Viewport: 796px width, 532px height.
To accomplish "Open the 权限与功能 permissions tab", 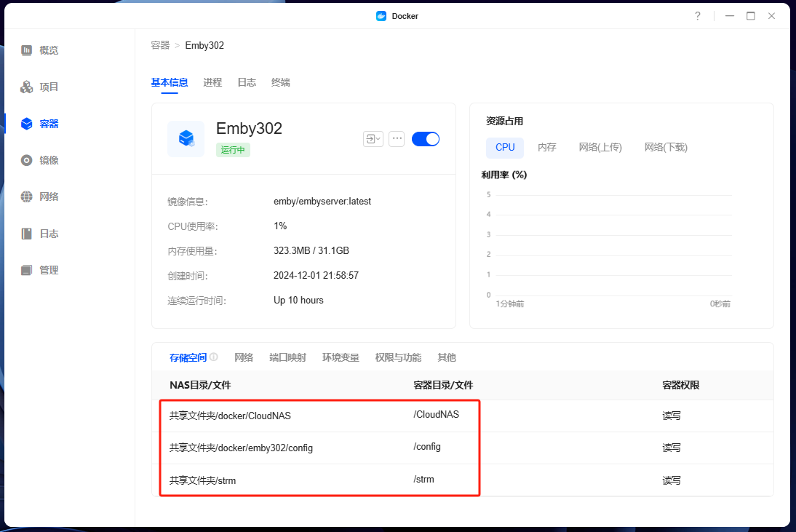I will point(398,357).
